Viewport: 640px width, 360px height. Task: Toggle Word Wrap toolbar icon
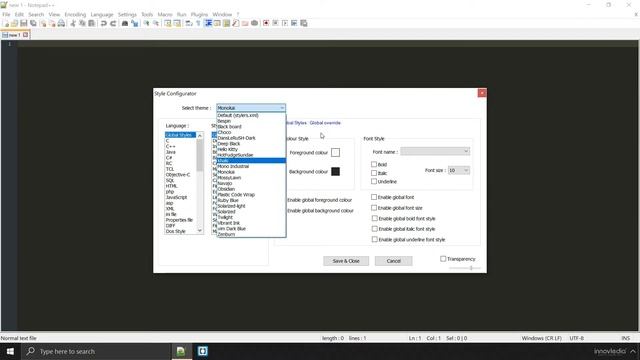(x=189, y=23)
